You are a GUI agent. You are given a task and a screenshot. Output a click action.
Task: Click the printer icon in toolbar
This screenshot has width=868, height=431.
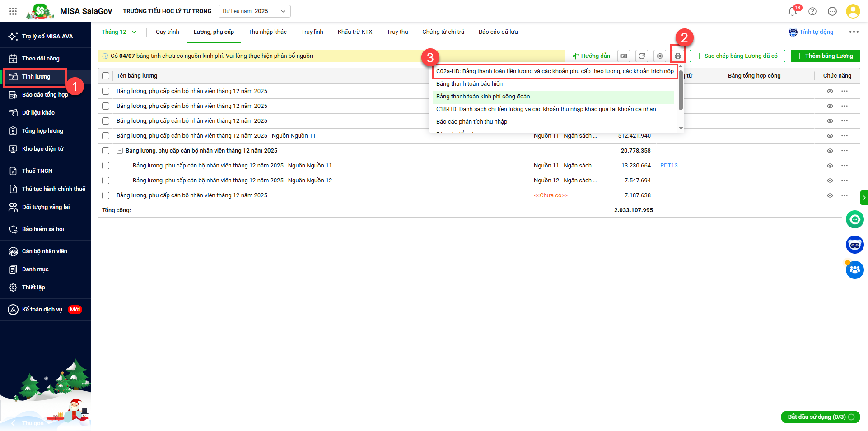677,56
